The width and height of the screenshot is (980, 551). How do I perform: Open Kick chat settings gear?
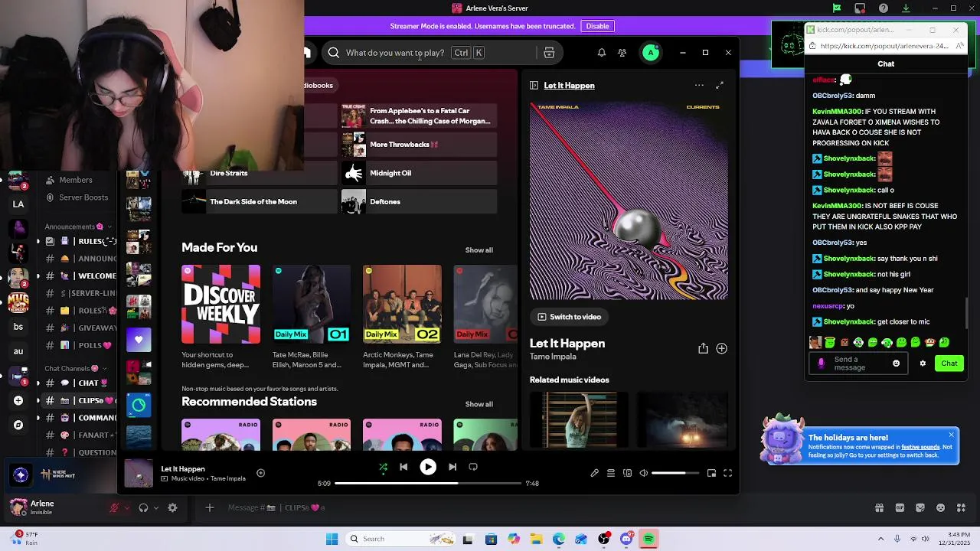click(923, 364)
